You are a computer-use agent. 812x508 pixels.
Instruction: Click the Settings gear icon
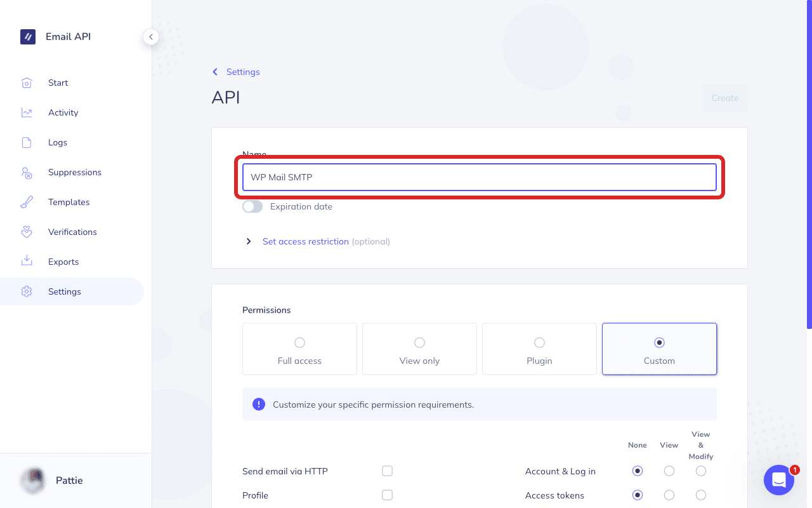tap(27, 291)
